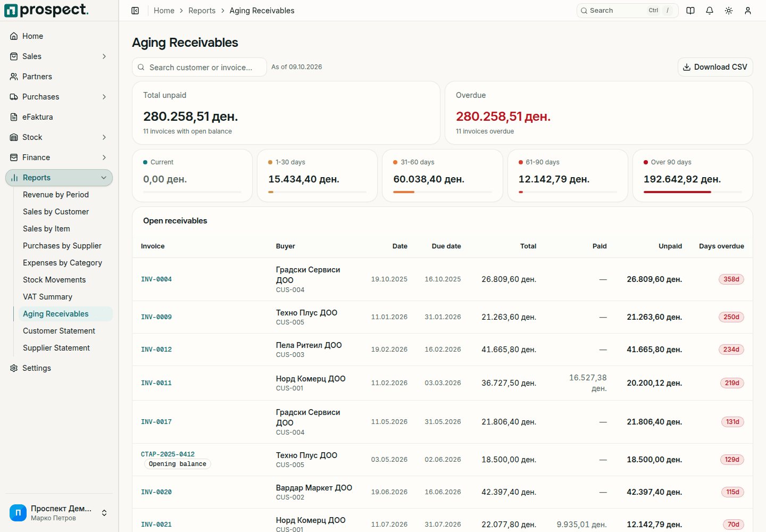766x532 pixels.
Task: Focus the global Search box
Action: [627, 11]
